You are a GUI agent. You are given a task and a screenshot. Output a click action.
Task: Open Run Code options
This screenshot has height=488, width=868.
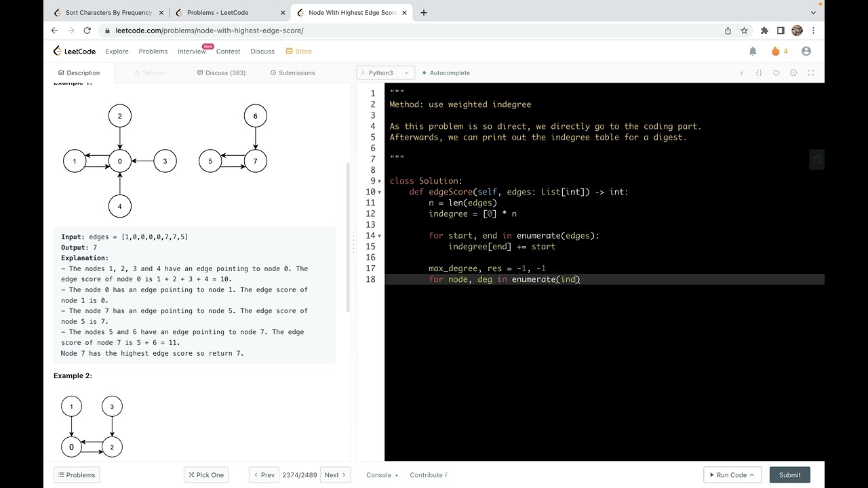click(732, 475)
